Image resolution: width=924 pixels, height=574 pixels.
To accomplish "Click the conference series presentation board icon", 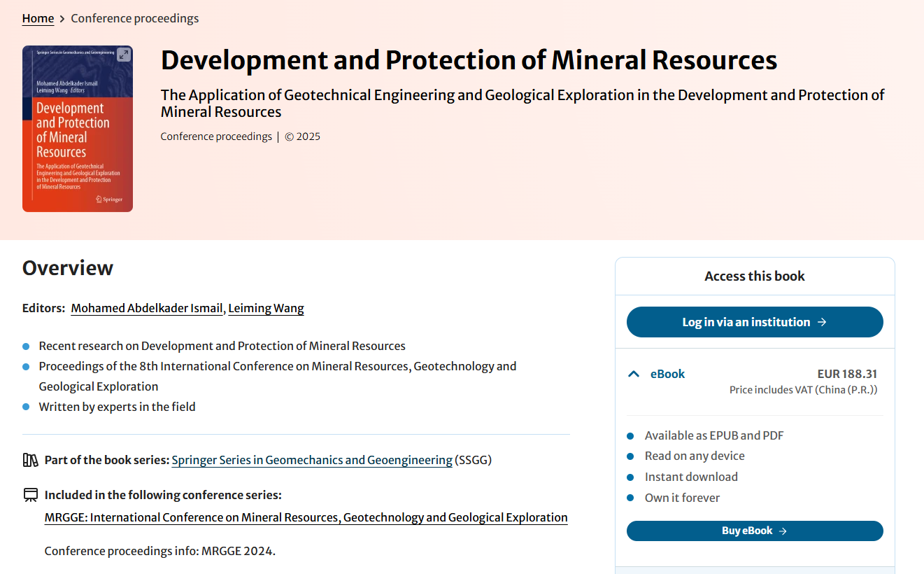I will pos(30,495).
